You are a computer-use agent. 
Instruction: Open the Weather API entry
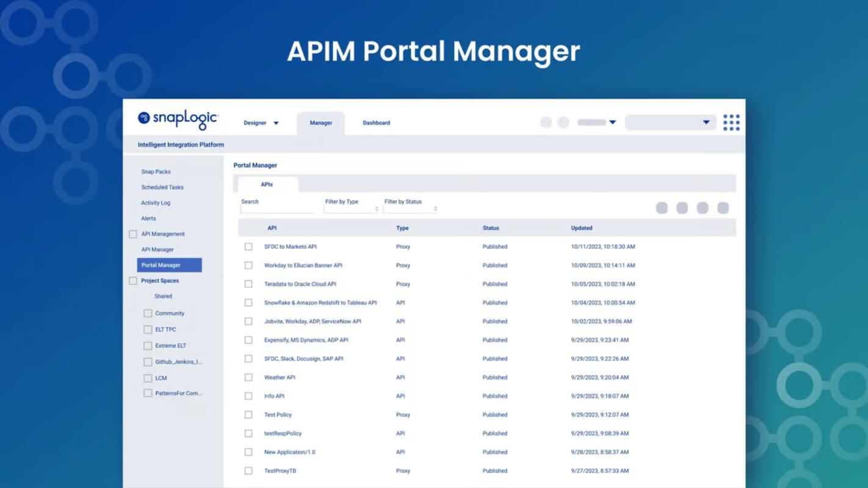click(280, 378)
